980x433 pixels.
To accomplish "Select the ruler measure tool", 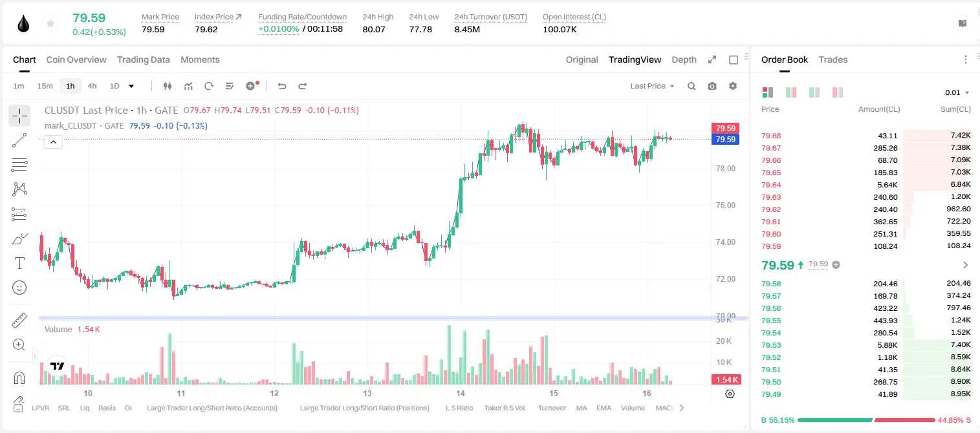I will pyautogui.click(x=19, y=321).
